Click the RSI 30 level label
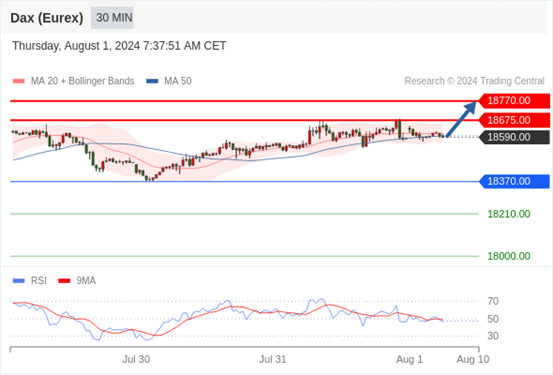Viewport: 553px width, 375px height. (x=493, y=336)
